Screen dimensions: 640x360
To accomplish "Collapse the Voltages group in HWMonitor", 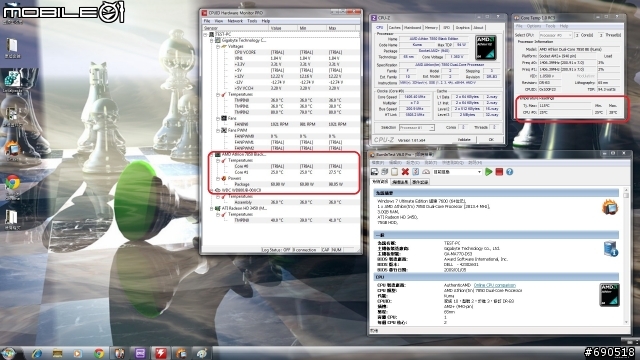I will coord(218,47).
